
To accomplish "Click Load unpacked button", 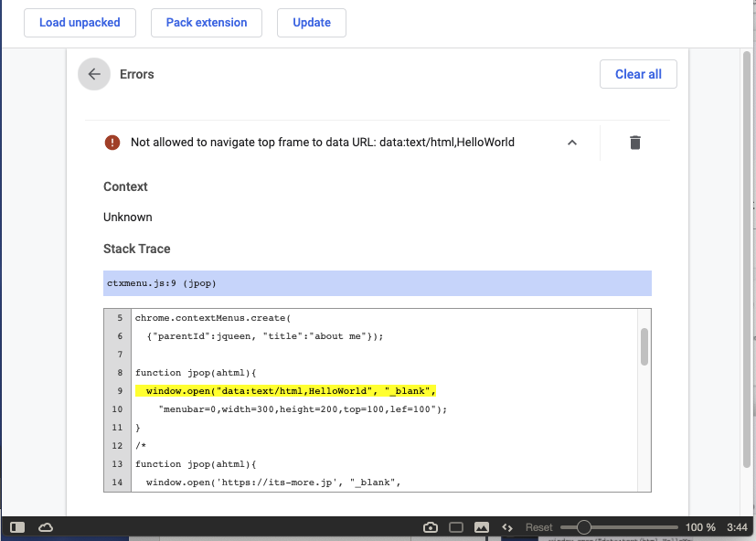I will [80, 23].
